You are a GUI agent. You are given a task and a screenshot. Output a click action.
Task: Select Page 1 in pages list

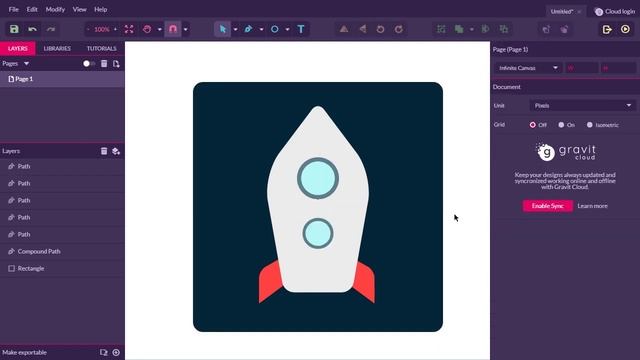tap(62, 79)
